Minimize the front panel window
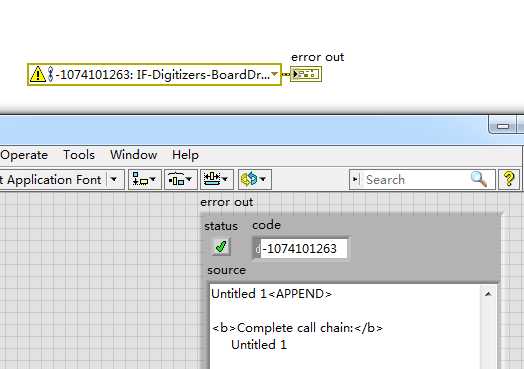The width and height of the screenshot is (524, 369). (x=502, y=126)
